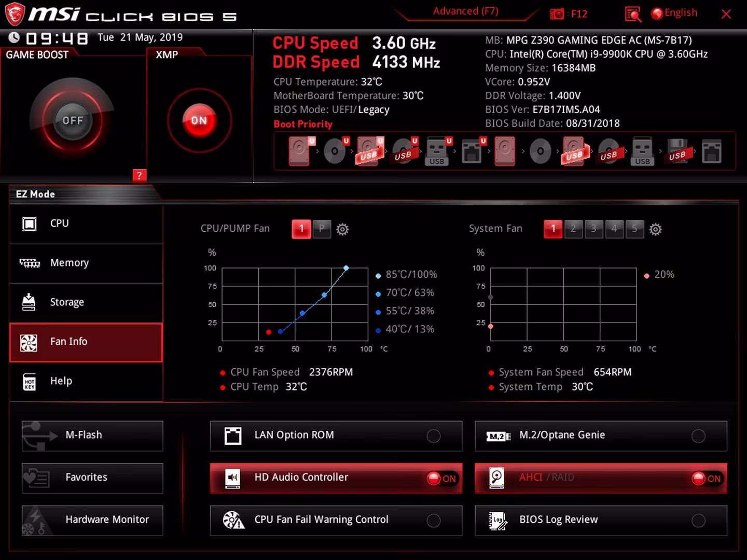Click the Boot Priority label
Image resolution: width=747 pixels, height=560 pixels.
coord(303,124)
